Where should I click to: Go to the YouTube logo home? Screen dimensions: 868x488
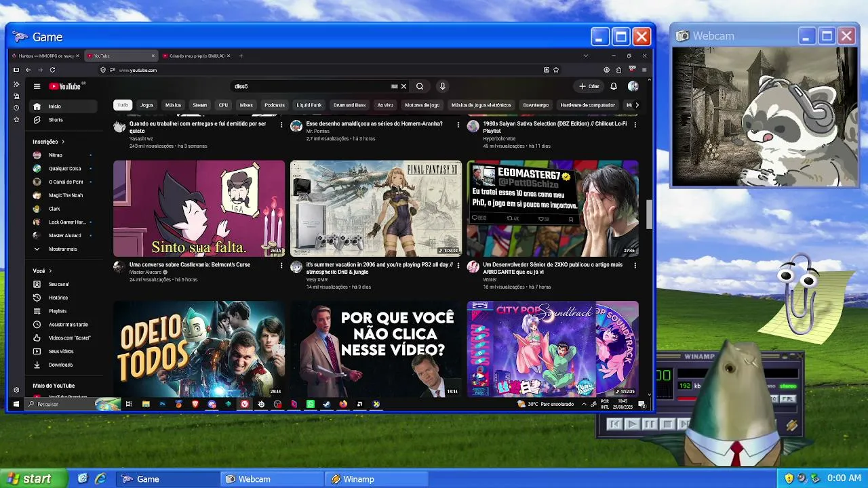click(x=65, y=86)
